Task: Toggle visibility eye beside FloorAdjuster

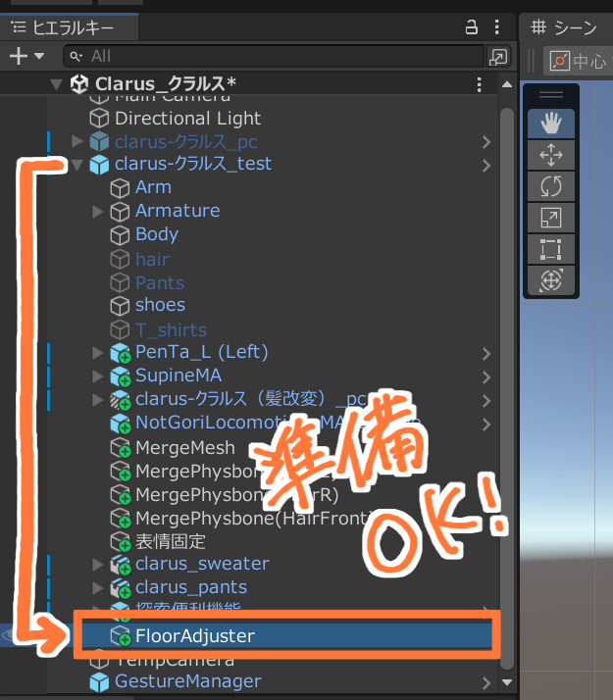Action: click(x=12, y=635)
